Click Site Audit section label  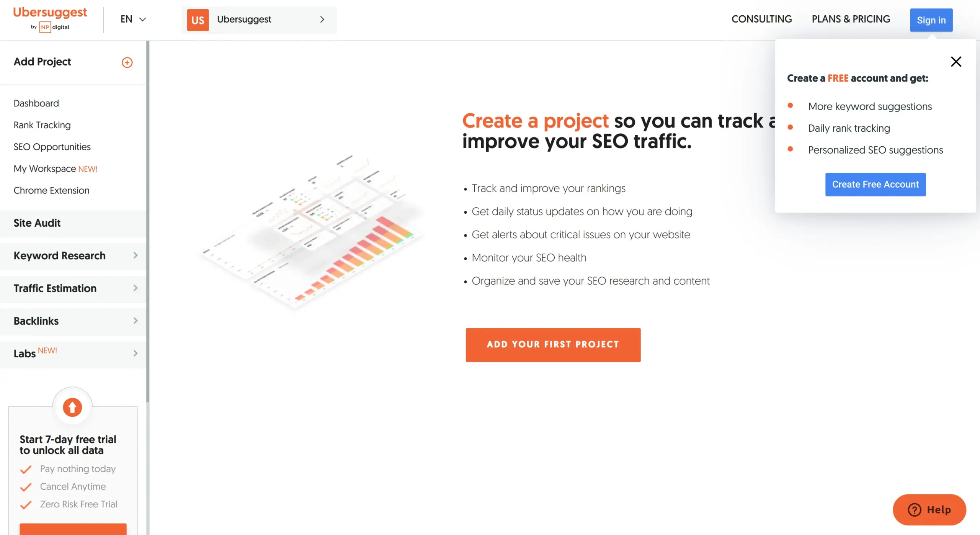[37, 223]
